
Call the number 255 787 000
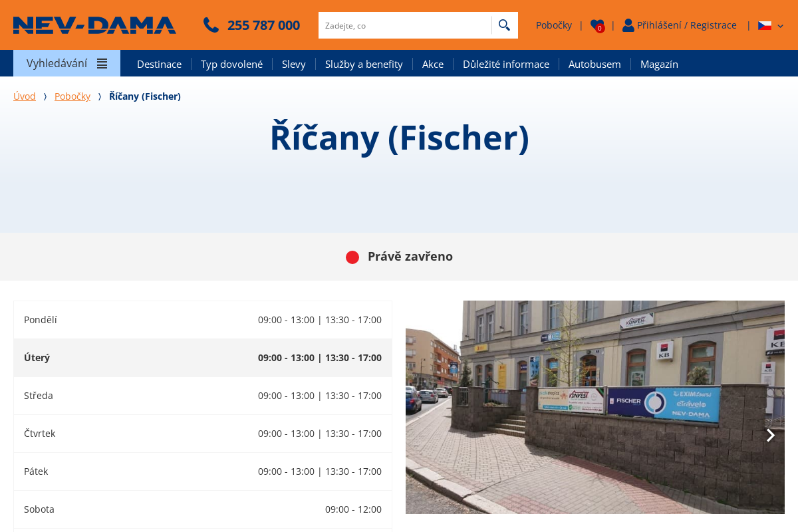click(263, 25)
